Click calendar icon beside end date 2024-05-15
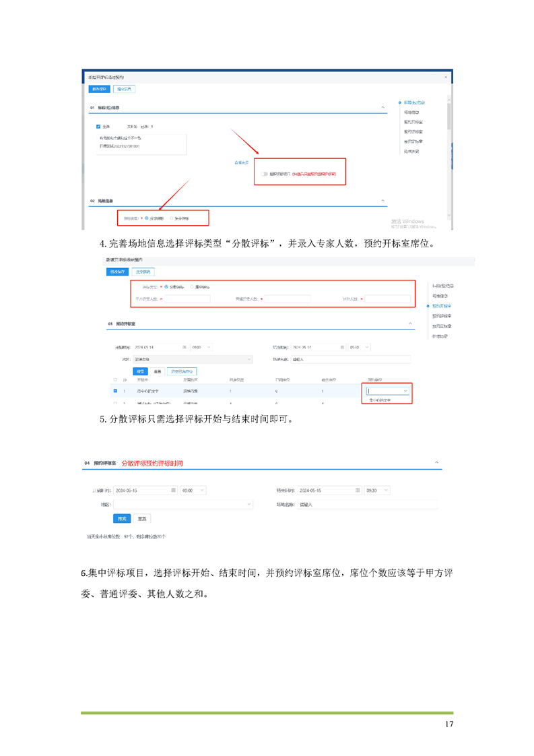 pyautogui.click(x=356, y=490)
